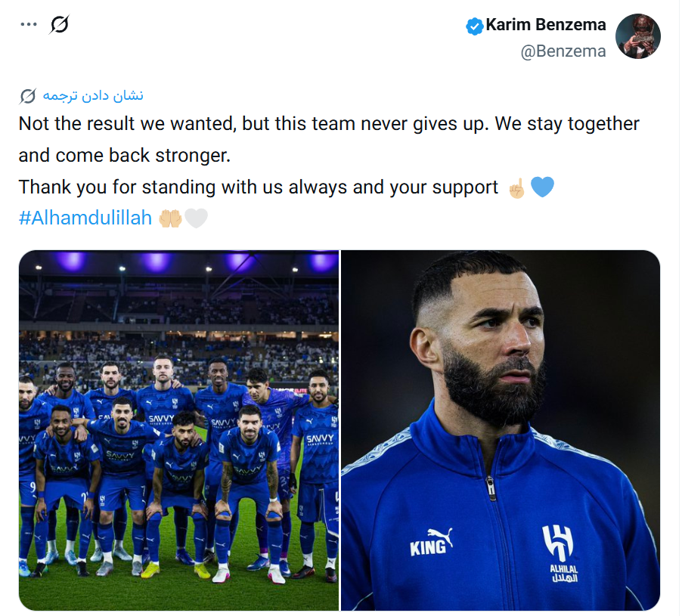Open Karim Benzema's profile avatar
This screenshot has height=616, width=682.
coord(637,36)
